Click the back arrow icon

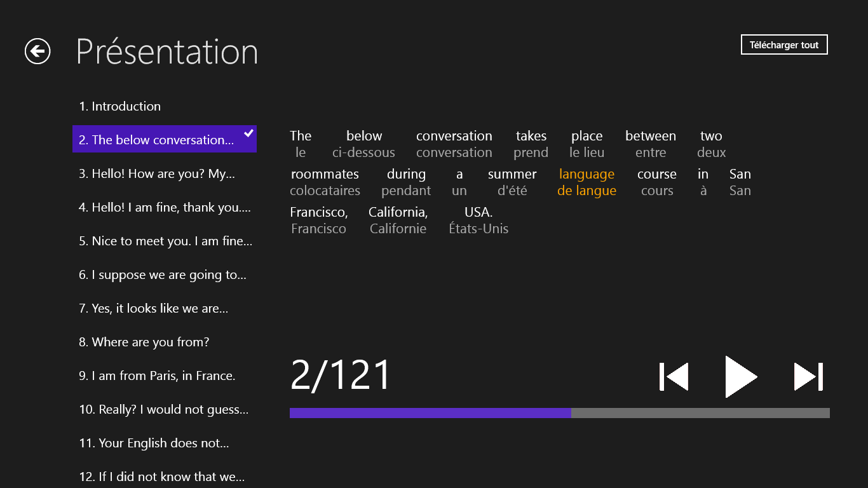click(37, 51)
